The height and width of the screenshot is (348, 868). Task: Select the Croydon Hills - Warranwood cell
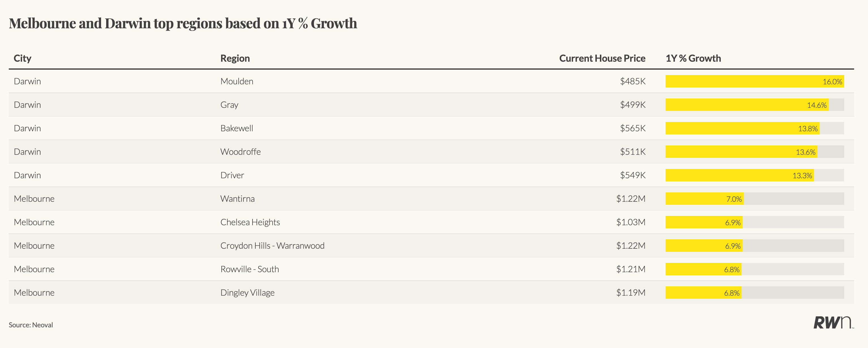272,246
